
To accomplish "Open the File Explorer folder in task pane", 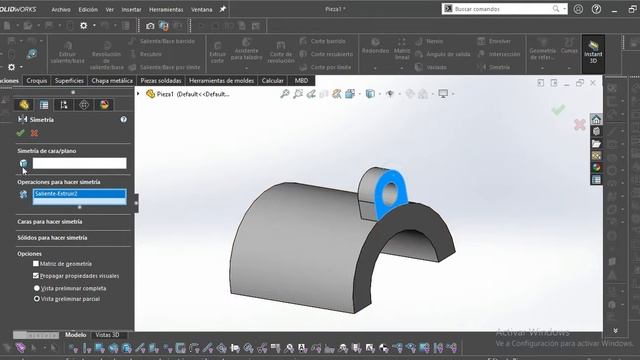I will coord(596,144).
